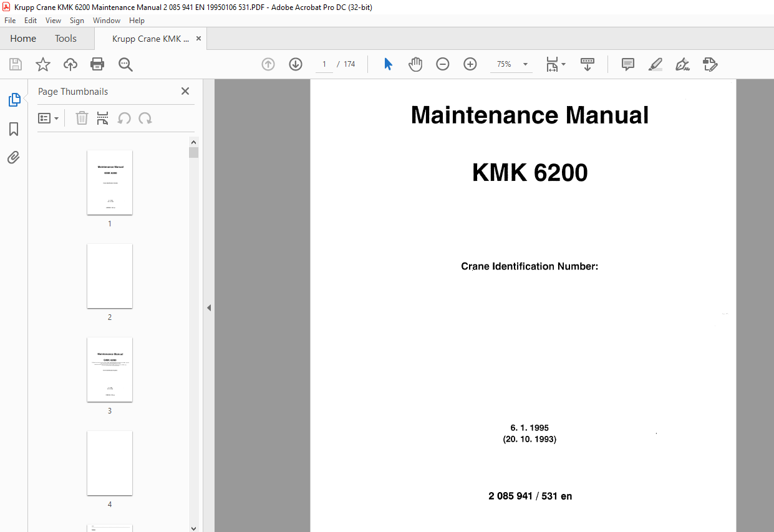Close the Page Thumbnails panel

click(x=185, y=91)
